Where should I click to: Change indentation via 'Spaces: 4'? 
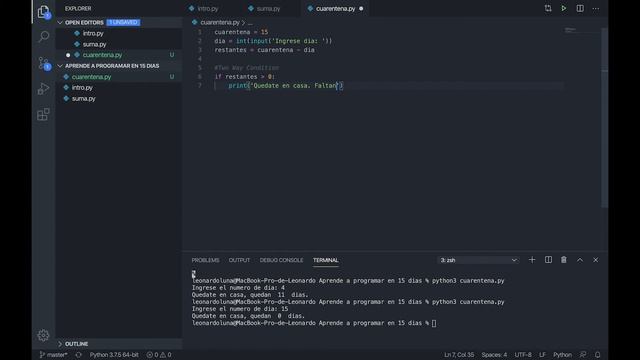pos(494,355)
